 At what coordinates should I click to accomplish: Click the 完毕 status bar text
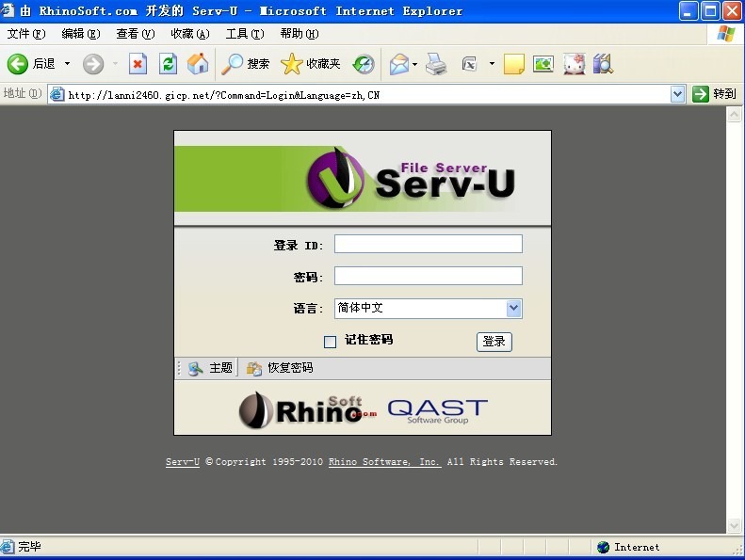(x=29, y=547)
